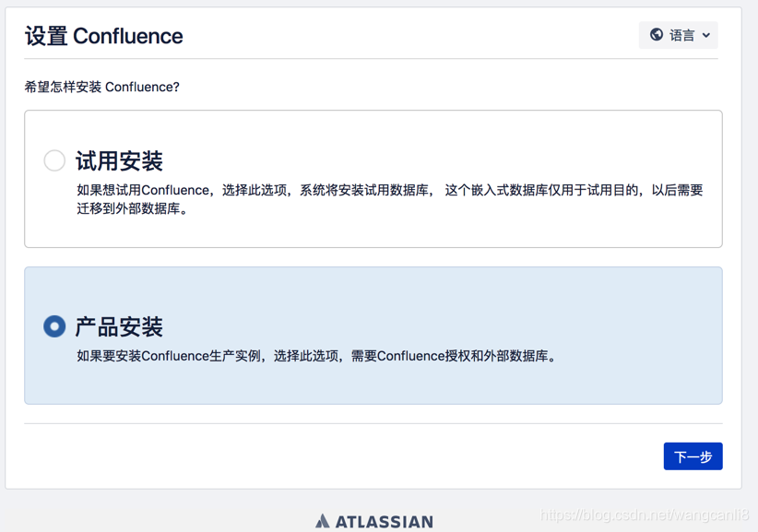Click the globe icon beside 语言
758x532 pixels.
click(657, 35)
